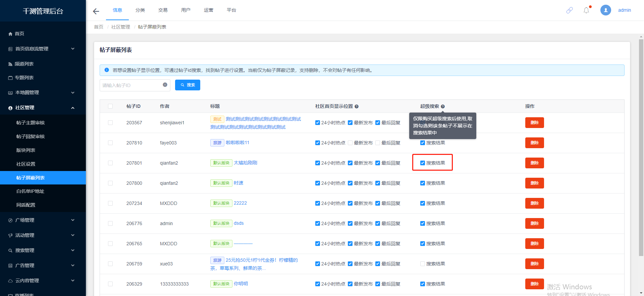Uncheck 24小时热点 for post 207234
Screen dimensions: 644x296
(x=318, y=203)
